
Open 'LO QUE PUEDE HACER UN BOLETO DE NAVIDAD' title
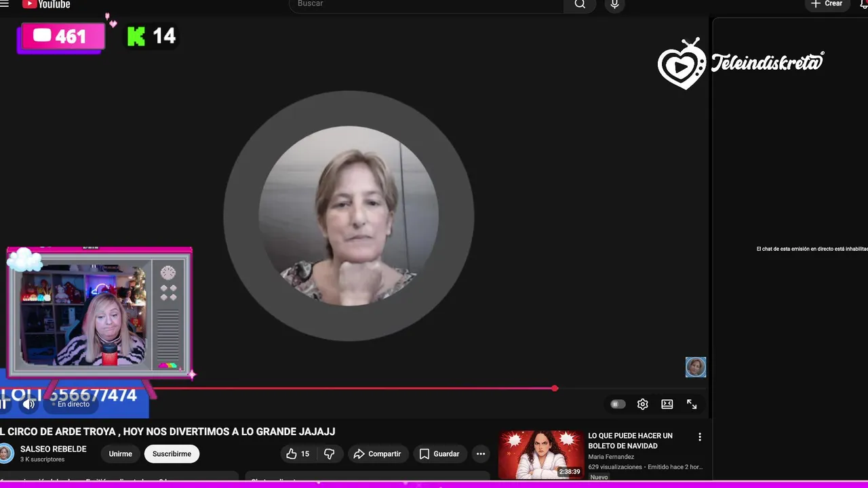point(630,441)
